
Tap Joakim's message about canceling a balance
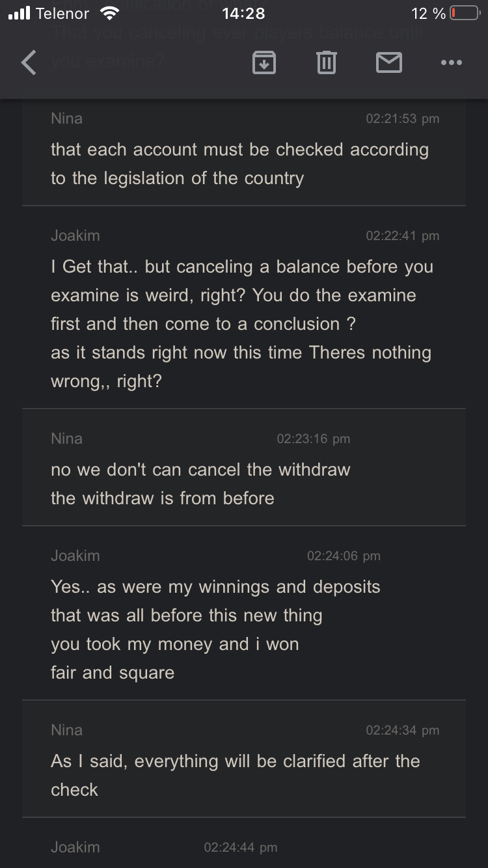[242, 324]
